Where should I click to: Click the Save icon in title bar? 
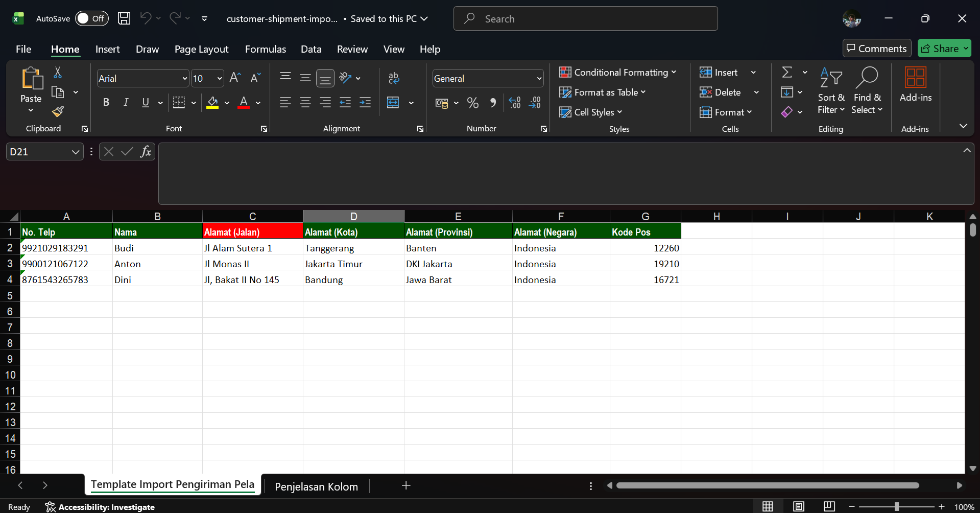(x=124, y=19)
